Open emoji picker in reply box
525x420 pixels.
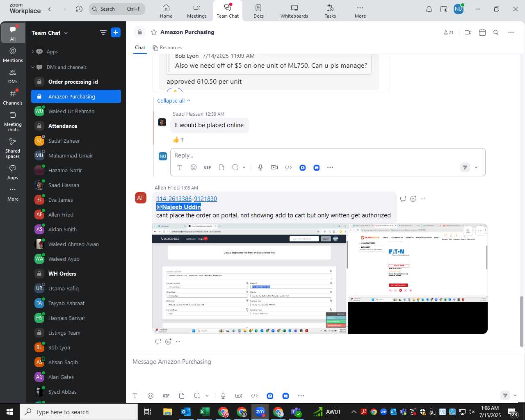(x=194, y=167)
